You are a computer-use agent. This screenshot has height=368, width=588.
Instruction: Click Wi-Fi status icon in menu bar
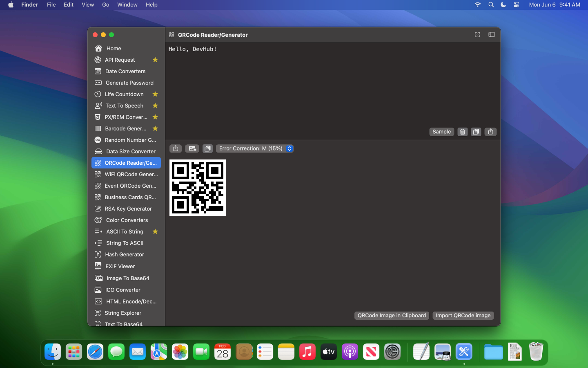(478, 4)
